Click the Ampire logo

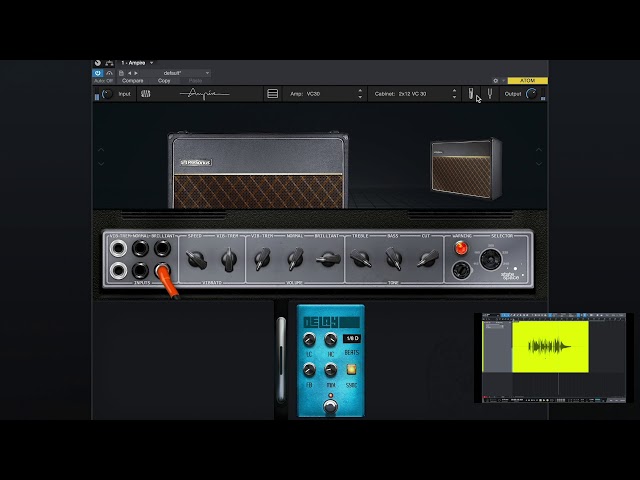tap(204, 94)
